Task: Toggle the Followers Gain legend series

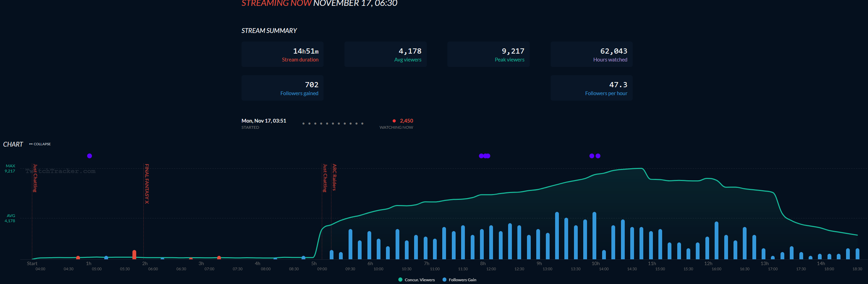Action: (459, 280)
